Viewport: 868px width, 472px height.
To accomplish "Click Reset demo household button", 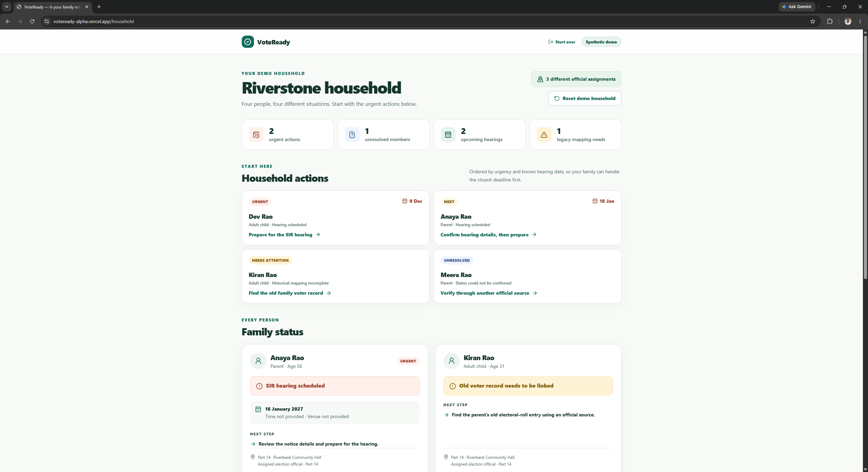I will point(585,98).
